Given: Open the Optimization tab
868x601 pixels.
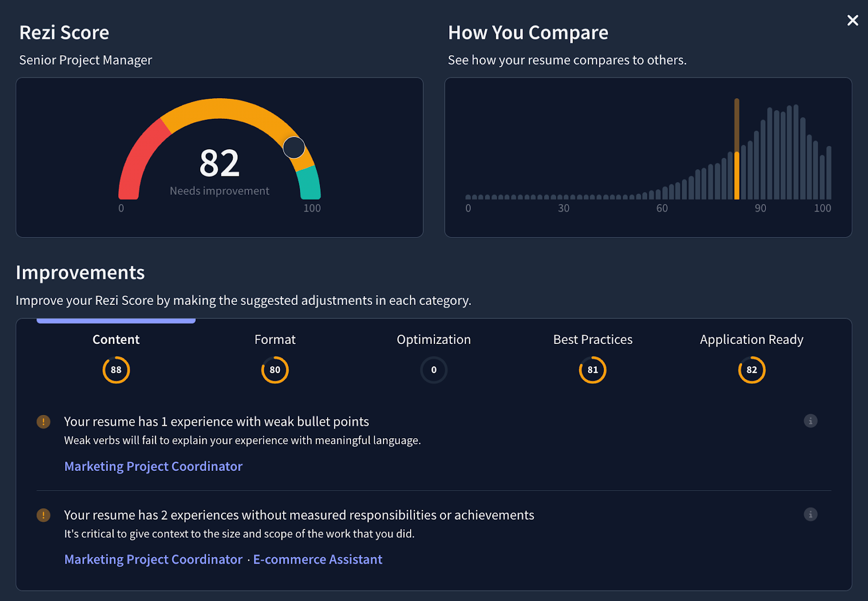Looking at the screenshot, I should [434, 340].
